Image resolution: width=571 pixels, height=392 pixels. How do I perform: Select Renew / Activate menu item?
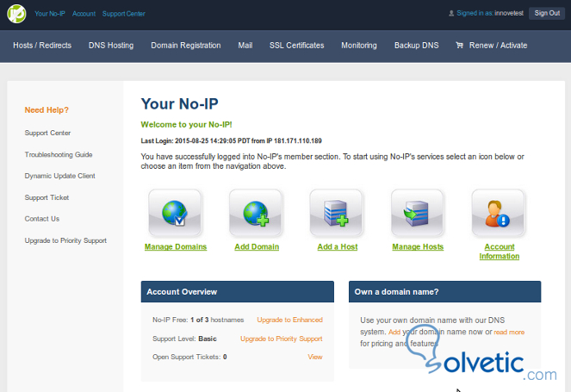coord(498,46)
